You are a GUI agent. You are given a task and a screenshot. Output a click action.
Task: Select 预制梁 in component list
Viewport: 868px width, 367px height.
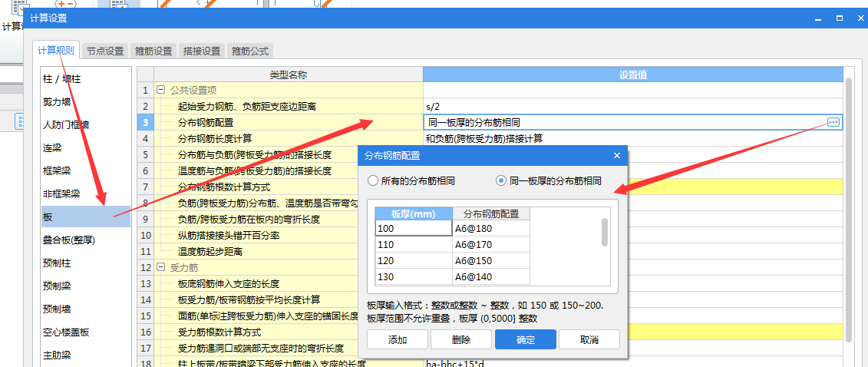(x=86, y=286)
